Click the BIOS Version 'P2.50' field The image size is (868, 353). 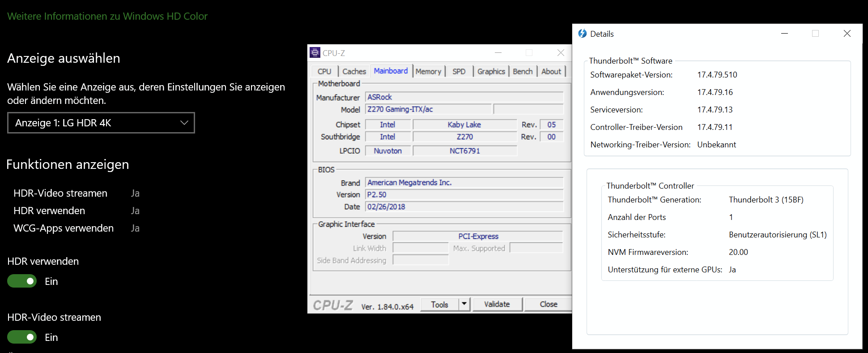(464, 195)
